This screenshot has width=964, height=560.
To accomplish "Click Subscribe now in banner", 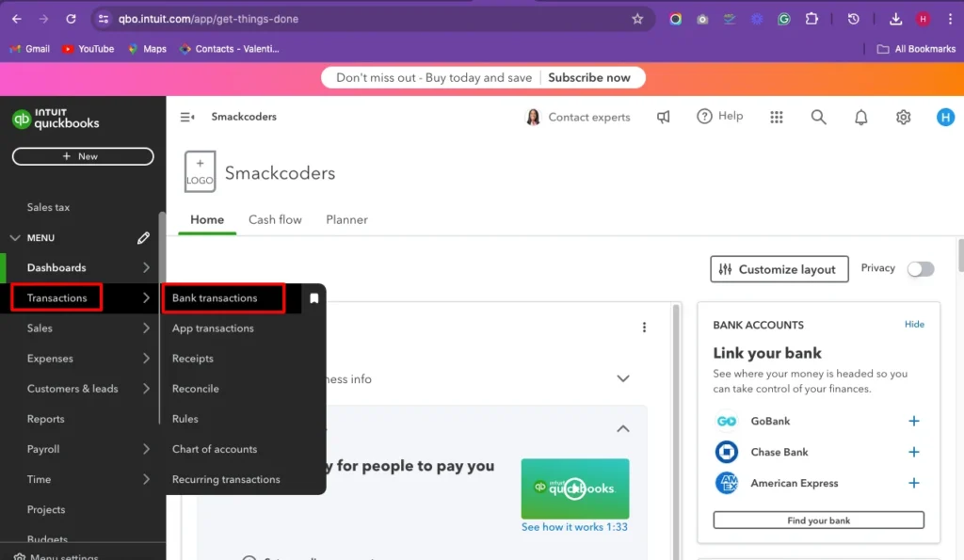I will pos(589,78).
